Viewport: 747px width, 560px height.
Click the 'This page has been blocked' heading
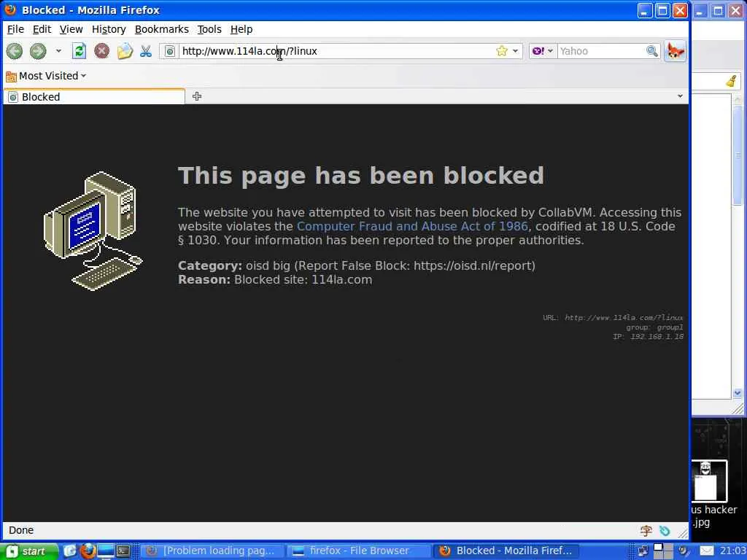pos(360,176)
